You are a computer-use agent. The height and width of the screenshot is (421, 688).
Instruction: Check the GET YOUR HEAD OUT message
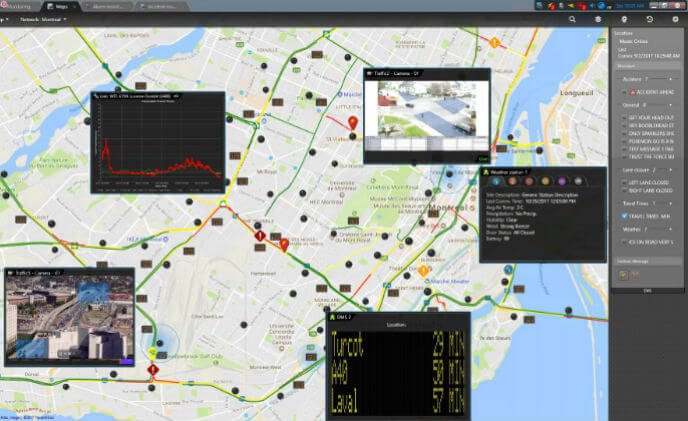click(x=624, y=118)
